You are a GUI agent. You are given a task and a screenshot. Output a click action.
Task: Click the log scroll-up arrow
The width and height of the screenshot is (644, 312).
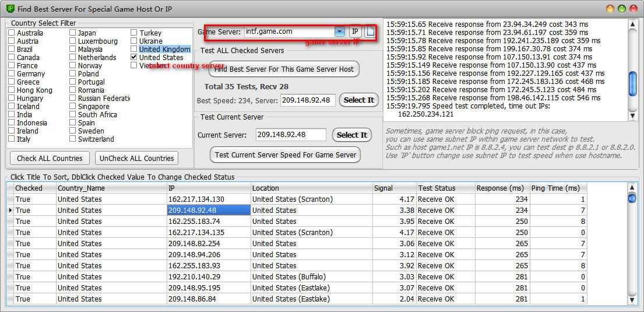click(632, 24)
